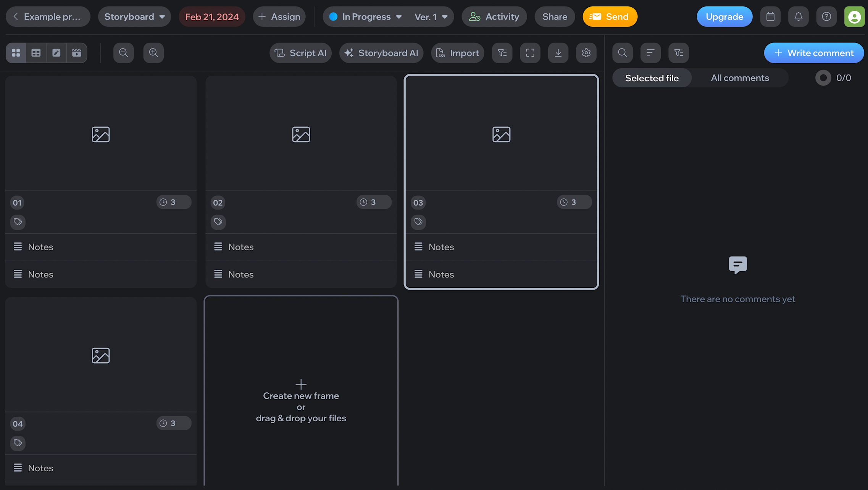Image resolution: width=868 pixels, height=490 pixels.
Task: Open storyboard settings via gear icon
Action: tap(586, 53)
